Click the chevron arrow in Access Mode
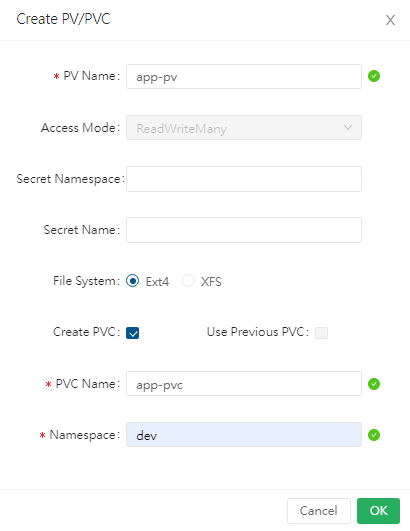Viewport: 410px width, 531px height. [x=348, y=128]
